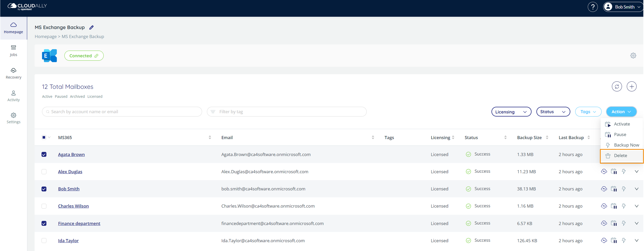The image size is (644, 251).
Task: Open Homepage in the sidebar
Action: [14, 28]
